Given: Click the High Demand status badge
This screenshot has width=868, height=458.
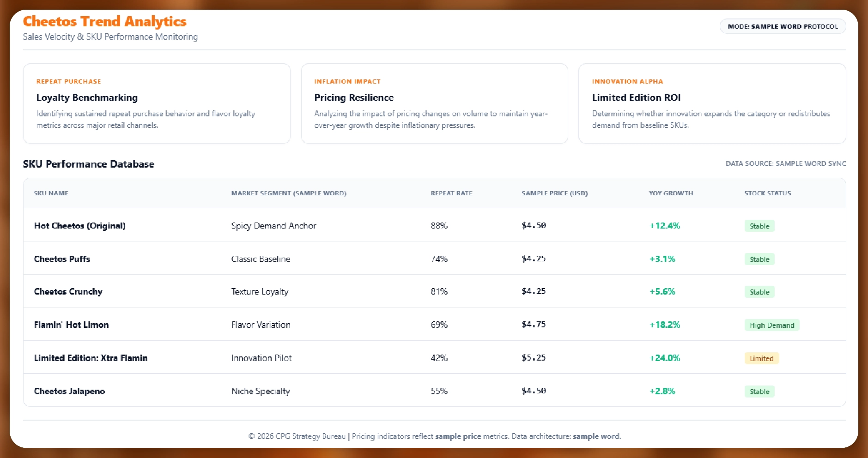Looking at the screenshot, I should tap(771, 325).
